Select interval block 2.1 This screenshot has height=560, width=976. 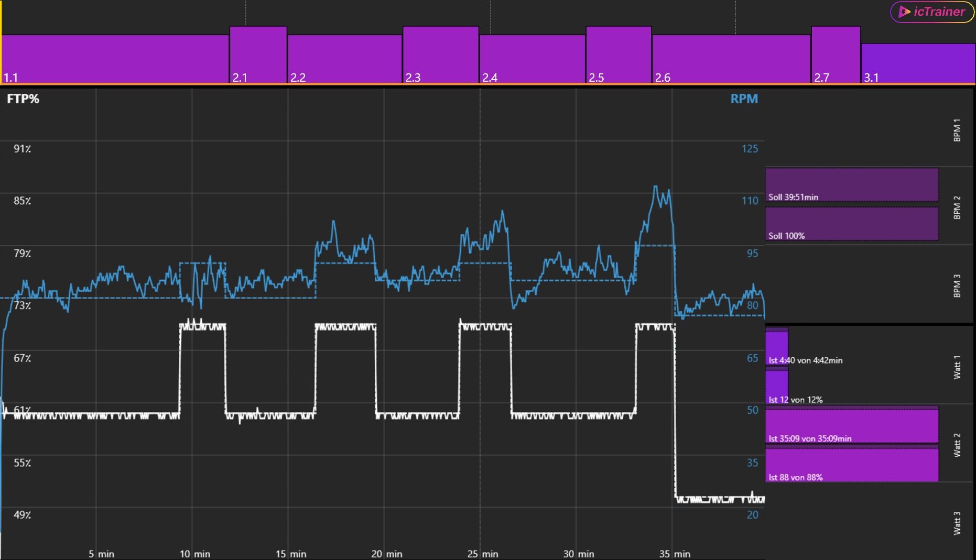click(x=258, y=55)
